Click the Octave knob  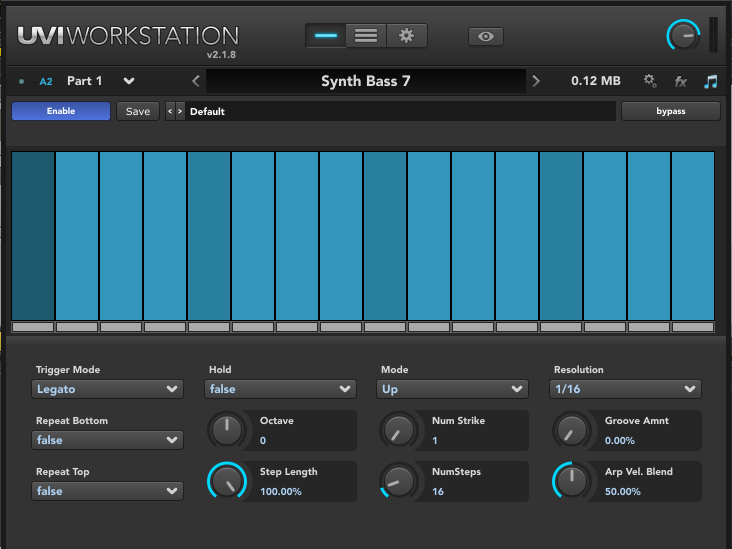[x=227, y=430]
